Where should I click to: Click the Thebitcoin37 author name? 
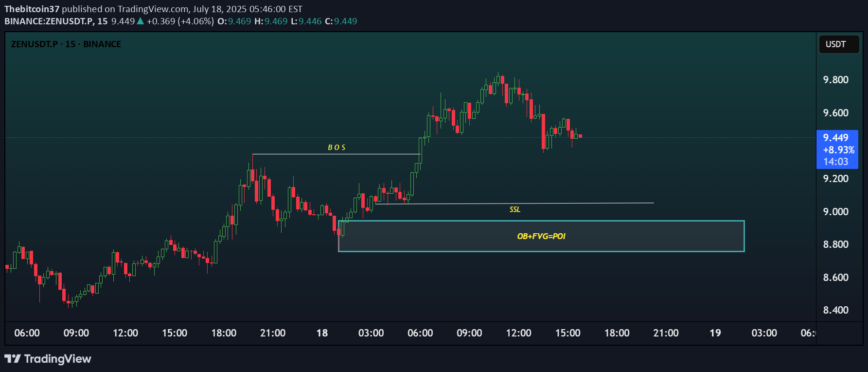(x=32, y=9)
